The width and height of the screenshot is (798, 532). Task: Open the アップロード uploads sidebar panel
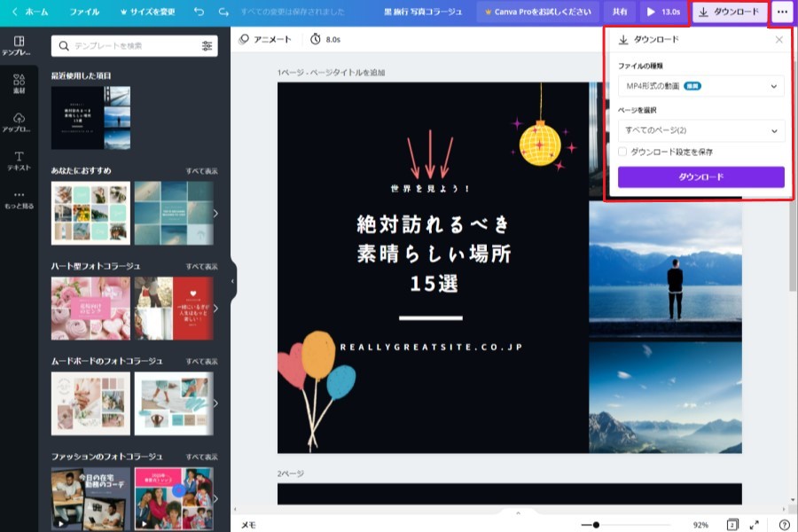[19, 122]
